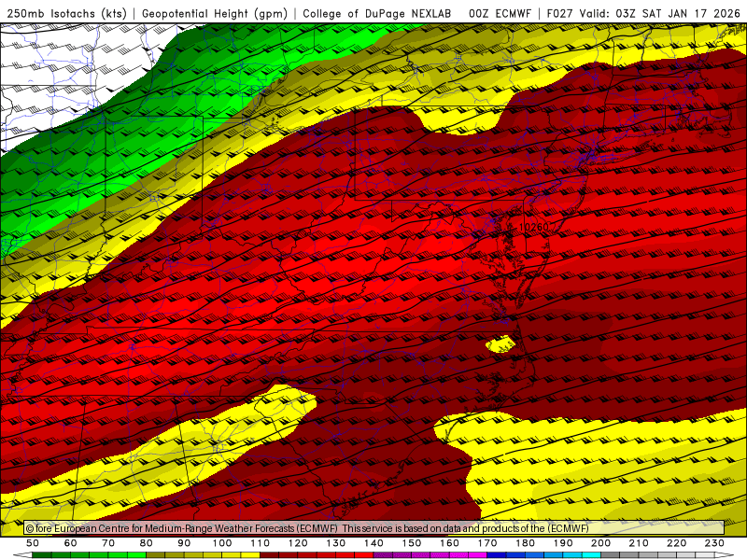
Task: Click the 190 value on the legend
Action: click(563, 543)
